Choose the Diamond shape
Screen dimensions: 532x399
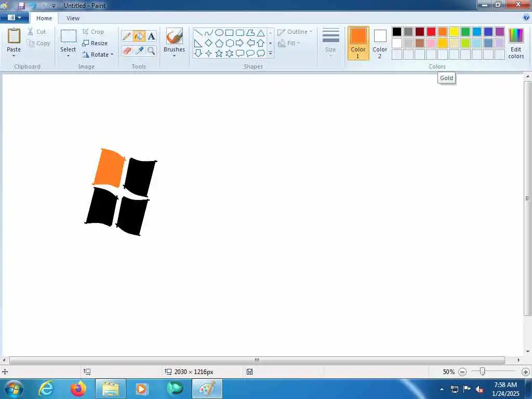[x=209, y=43]
